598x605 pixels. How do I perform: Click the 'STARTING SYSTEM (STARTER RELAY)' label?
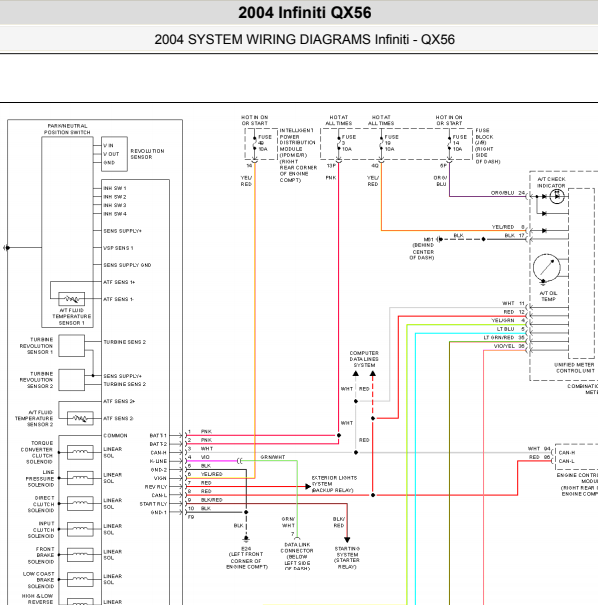(x=347, y=558)
